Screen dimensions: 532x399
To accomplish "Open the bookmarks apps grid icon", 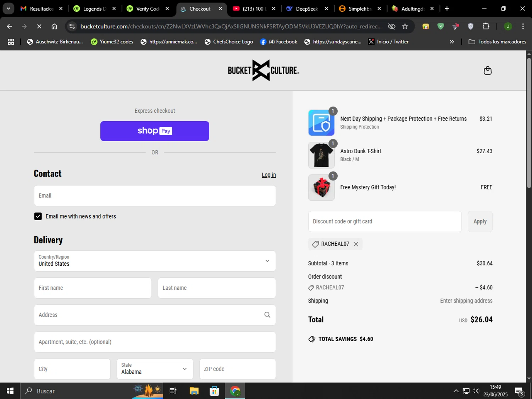I will (11, 42).
